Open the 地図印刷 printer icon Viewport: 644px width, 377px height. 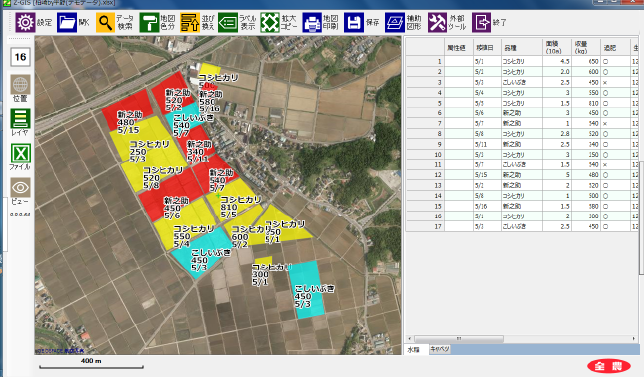[312, 22]
